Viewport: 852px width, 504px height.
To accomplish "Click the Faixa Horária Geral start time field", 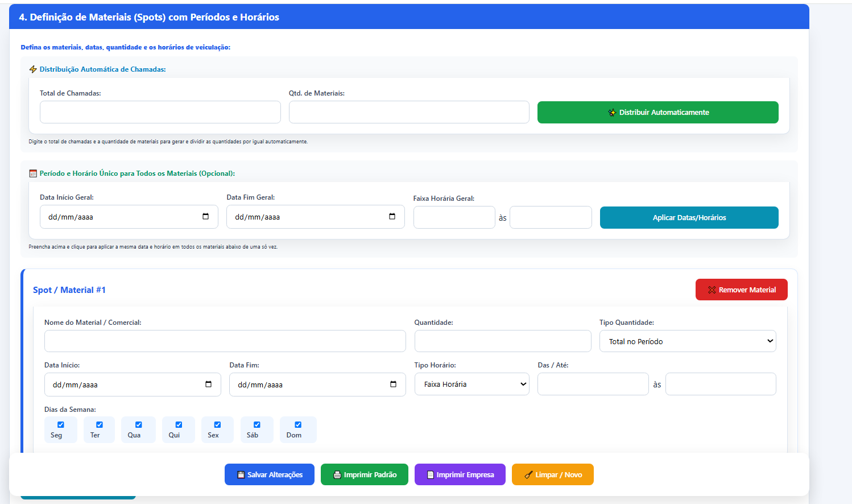I will [x=454, y=217].
